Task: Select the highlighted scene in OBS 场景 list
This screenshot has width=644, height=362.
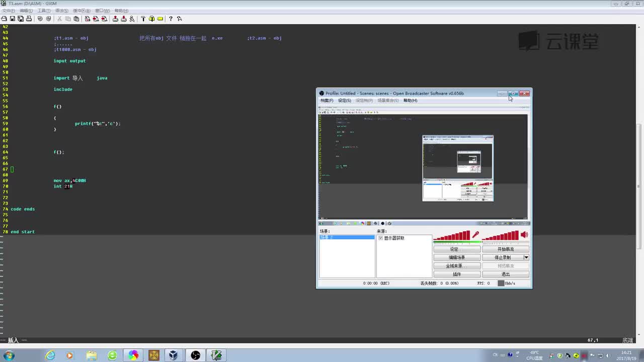Action: [347, 237]
